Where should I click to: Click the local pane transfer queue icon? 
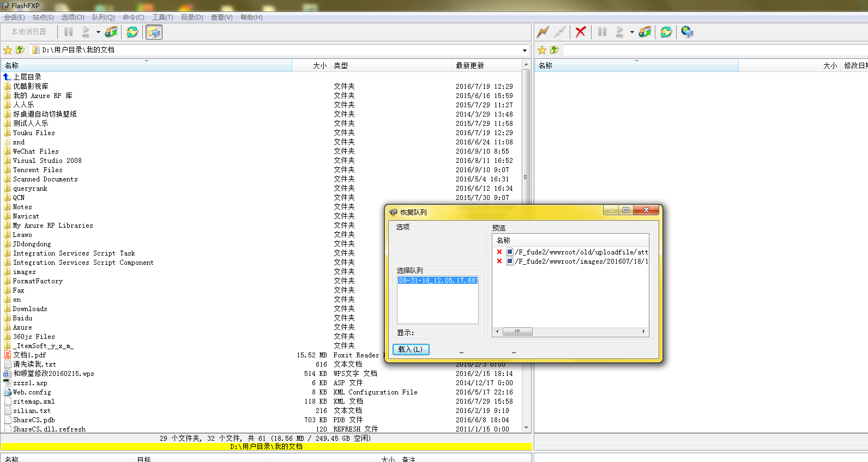[x=111, y=32]
